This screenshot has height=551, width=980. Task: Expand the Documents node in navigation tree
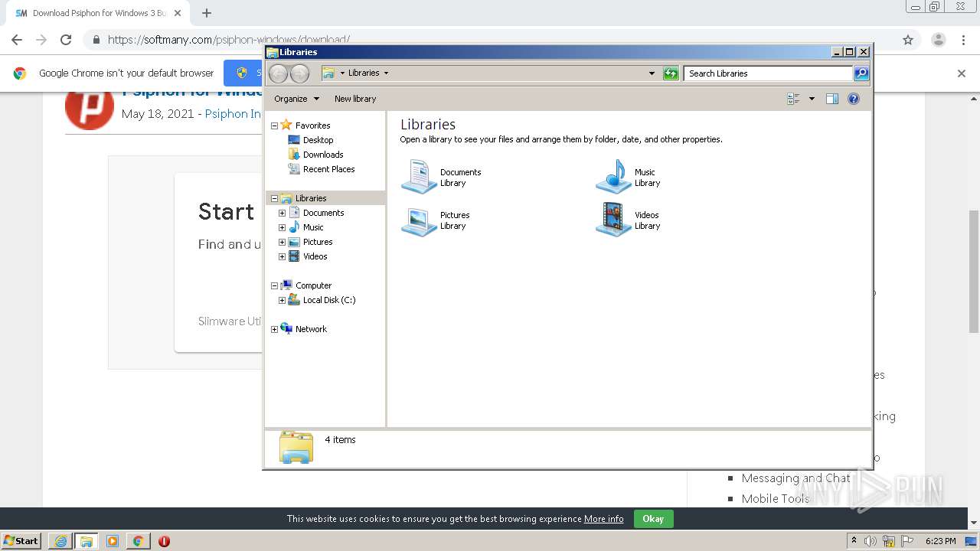(282, 213)
